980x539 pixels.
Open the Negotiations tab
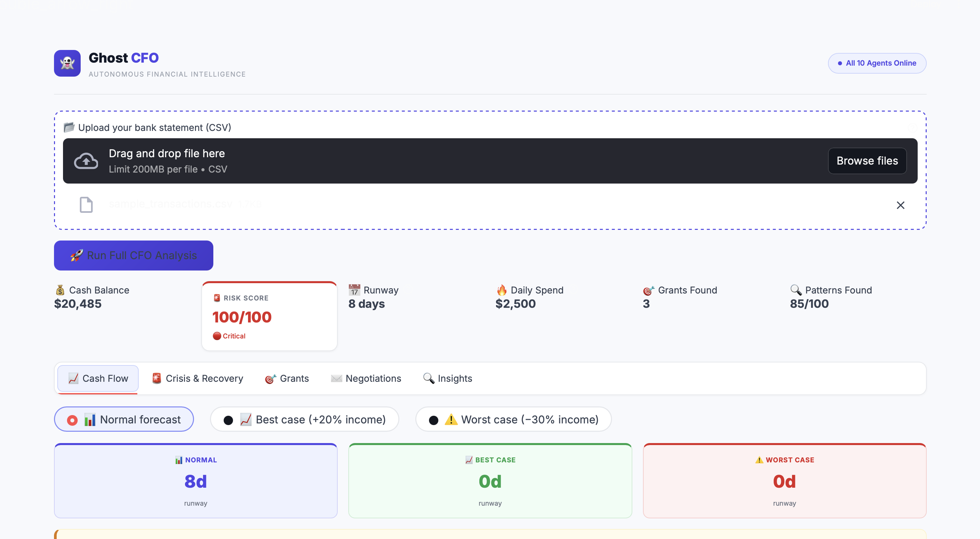[366, 378]
